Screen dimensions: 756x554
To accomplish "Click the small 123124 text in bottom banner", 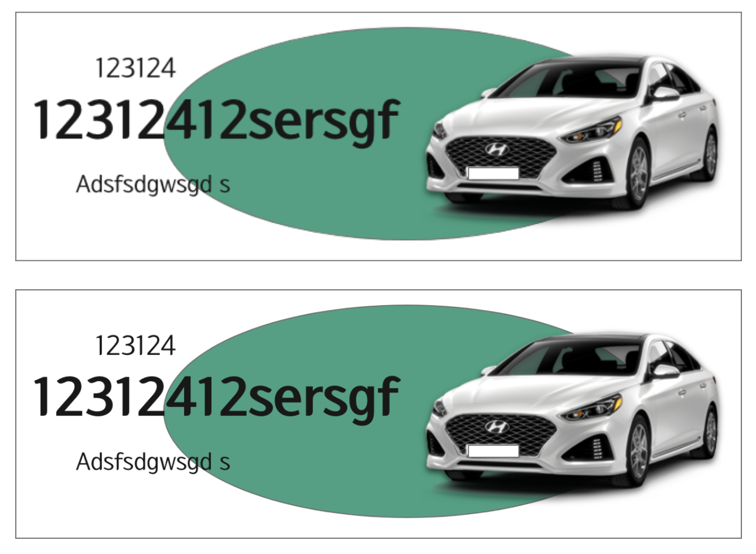I will point(135,346).
